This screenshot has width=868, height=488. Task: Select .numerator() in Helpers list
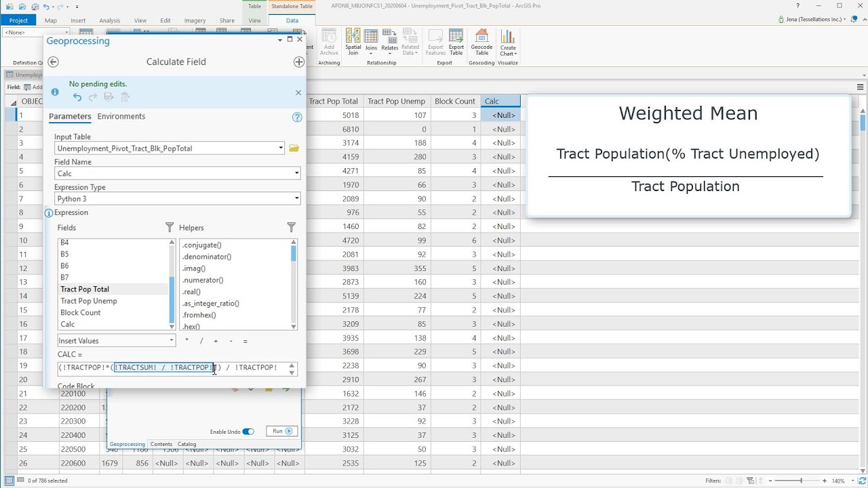[x=203, y=280]
